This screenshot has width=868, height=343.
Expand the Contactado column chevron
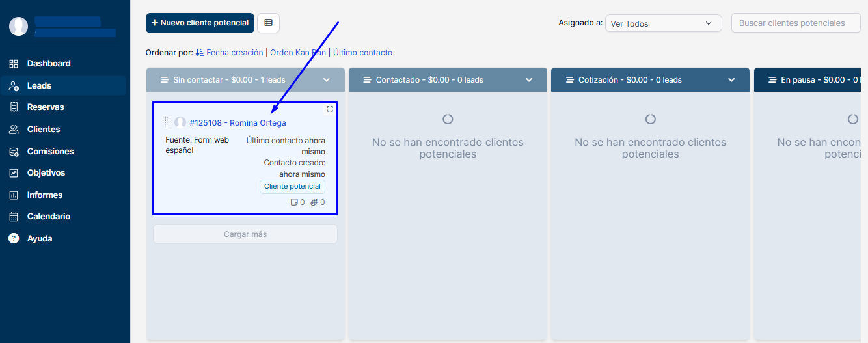click(x=529, y=80)
